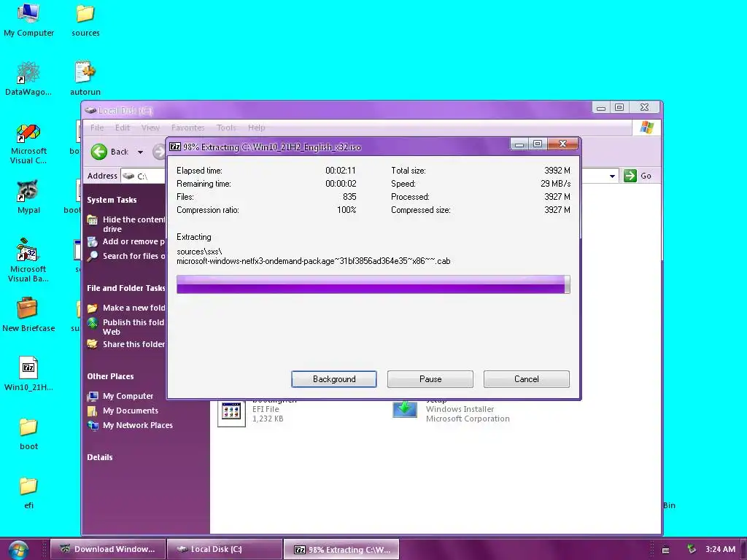747x560 pixels.
Task: Click Add or remove programs link
Action: point(126,241)
